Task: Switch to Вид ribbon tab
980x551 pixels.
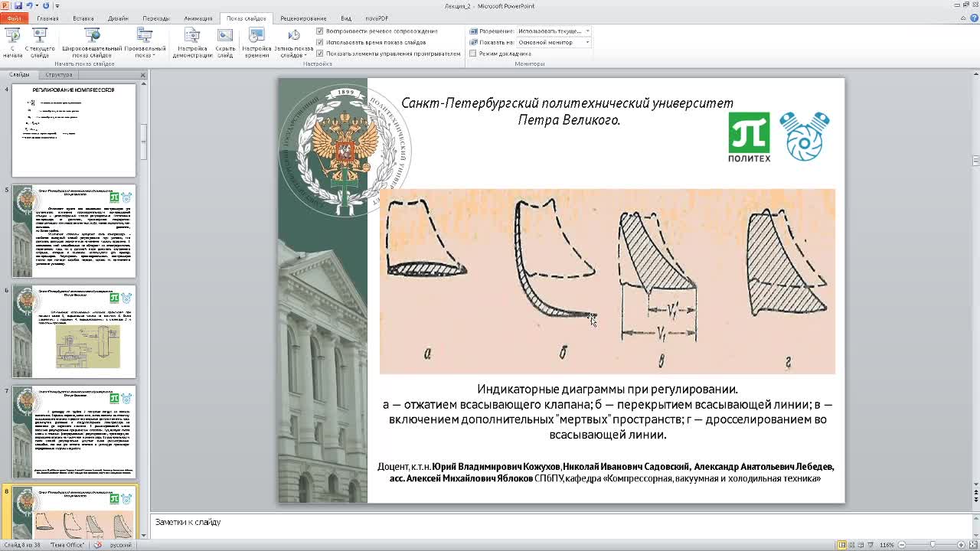Action: pos(346,18)
